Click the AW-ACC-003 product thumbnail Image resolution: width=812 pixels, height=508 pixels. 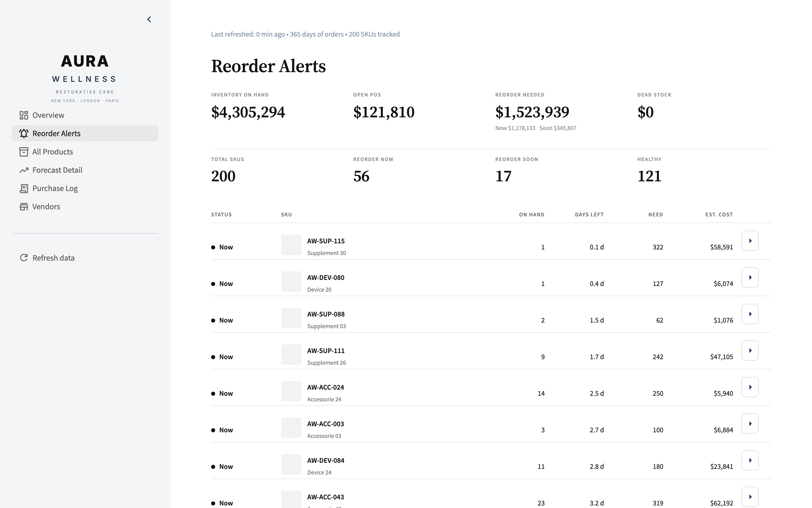tap(291, 428)
